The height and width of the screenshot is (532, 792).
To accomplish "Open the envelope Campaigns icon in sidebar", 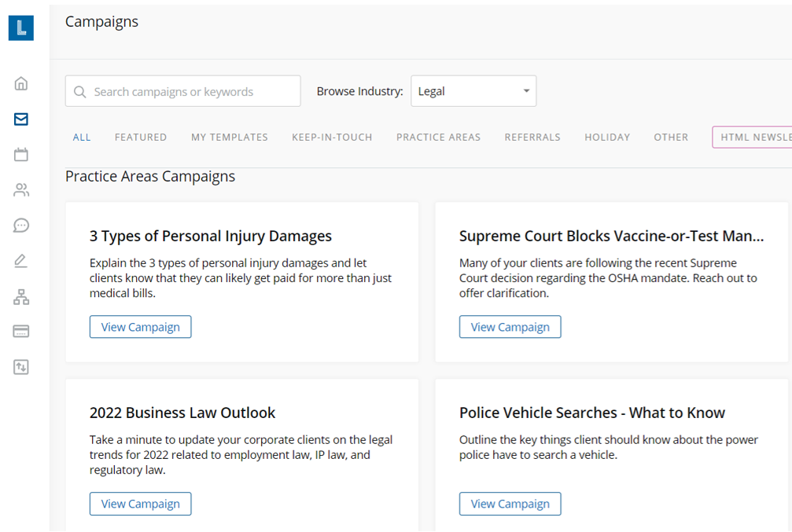I will point(21,119).
